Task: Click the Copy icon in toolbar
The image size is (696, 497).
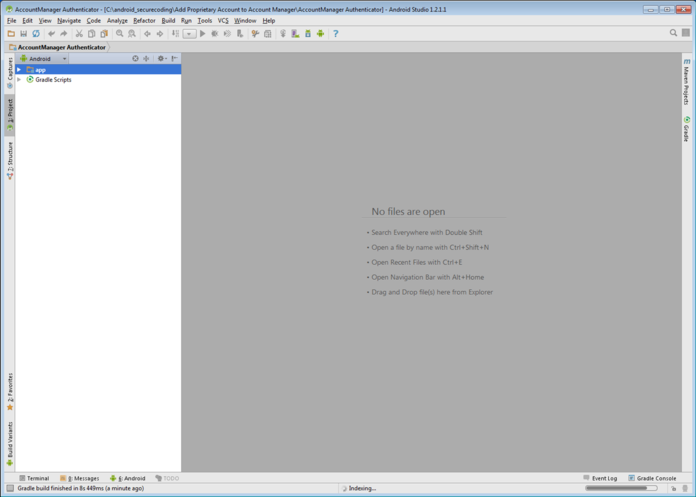Action: click(x=91, y=34)
